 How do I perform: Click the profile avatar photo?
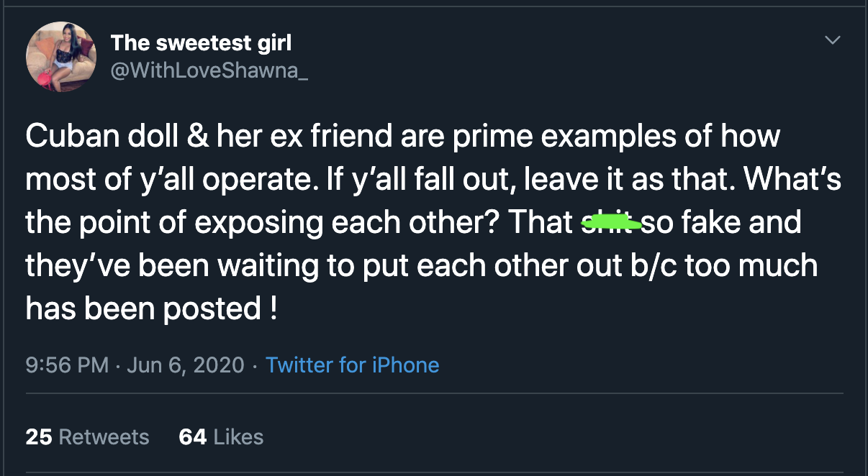(x=61, y=56)
